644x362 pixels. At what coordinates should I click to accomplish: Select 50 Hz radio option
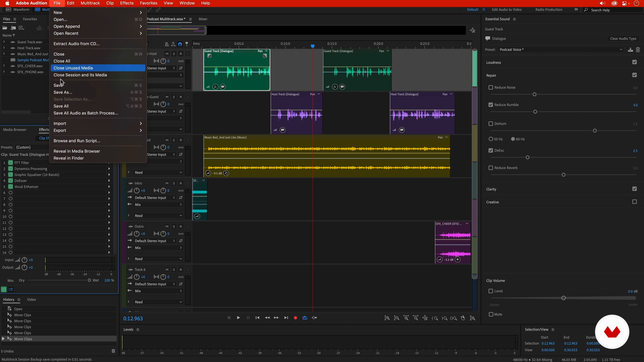[491, 139]
